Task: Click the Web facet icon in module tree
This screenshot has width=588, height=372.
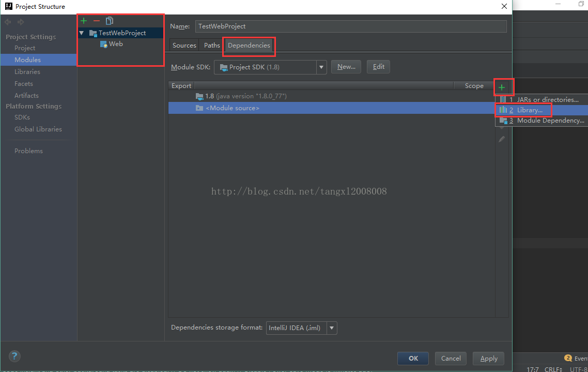Action: click(x=104, y=44)
